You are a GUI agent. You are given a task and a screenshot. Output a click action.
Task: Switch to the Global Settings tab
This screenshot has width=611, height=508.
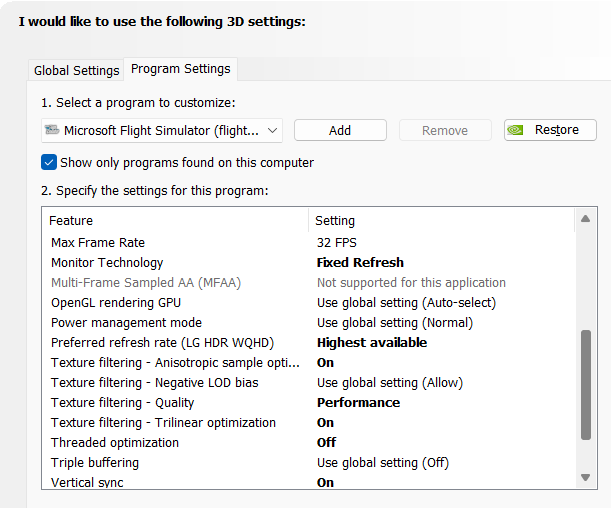(76, 71)
